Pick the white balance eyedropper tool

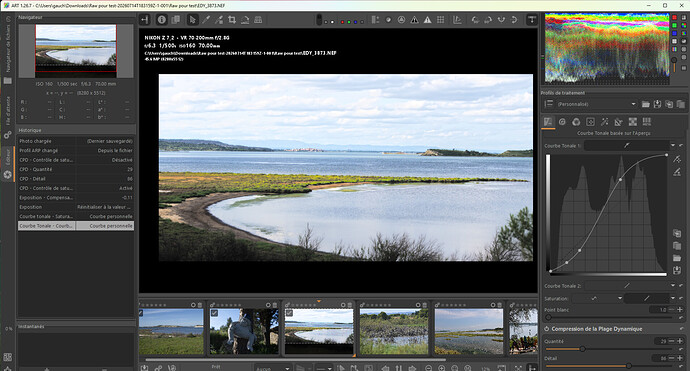coord(206,20)
